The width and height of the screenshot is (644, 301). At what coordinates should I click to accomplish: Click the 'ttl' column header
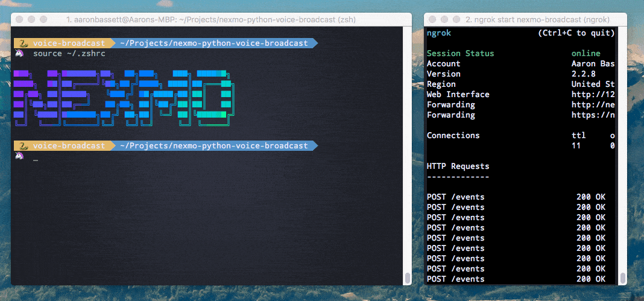579,136
